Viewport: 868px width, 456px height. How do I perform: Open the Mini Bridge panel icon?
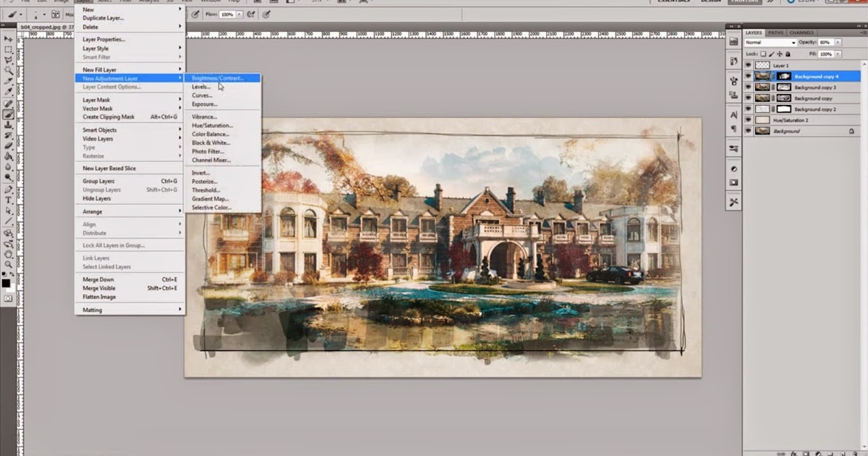(733, 42)
